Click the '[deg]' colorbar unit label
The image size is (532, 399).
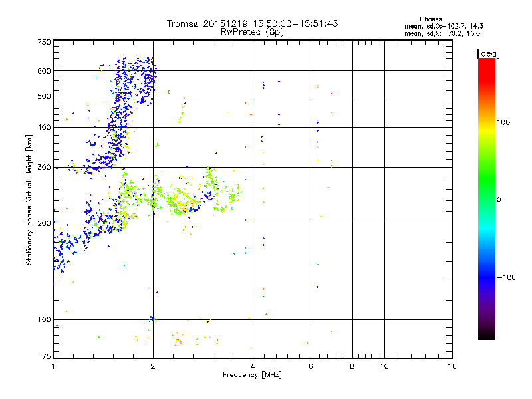tap(488, 53)
